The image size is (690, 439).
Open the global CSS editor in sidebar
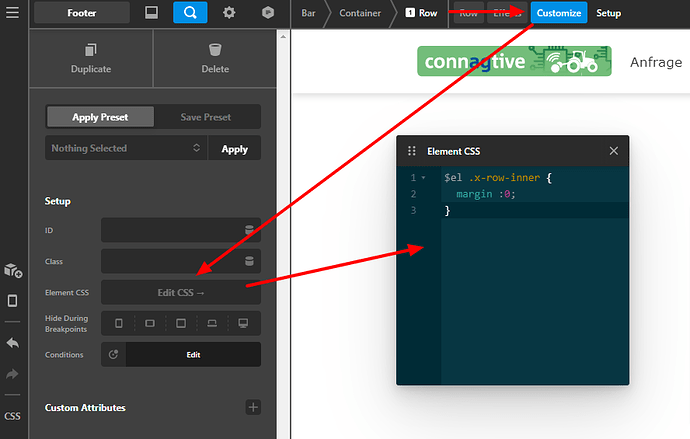(x=12, y=416)
